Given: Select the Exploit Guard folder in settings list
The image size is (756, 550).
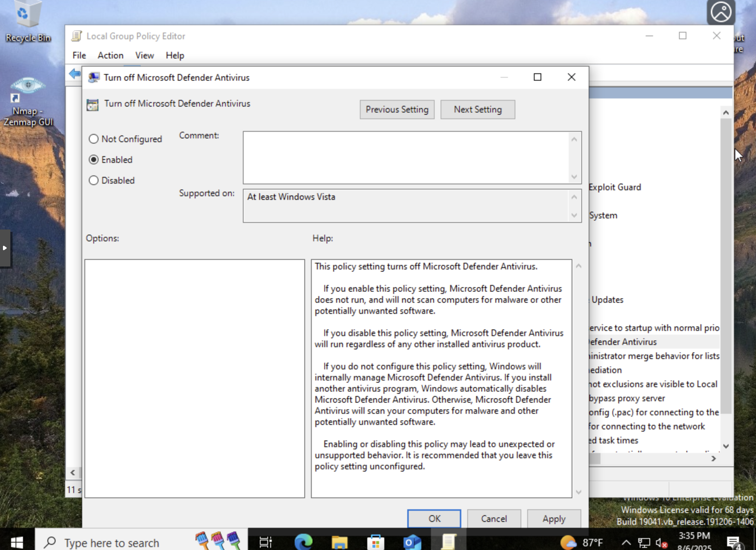Looking at the screenshot, I should (x=615, y=187).
